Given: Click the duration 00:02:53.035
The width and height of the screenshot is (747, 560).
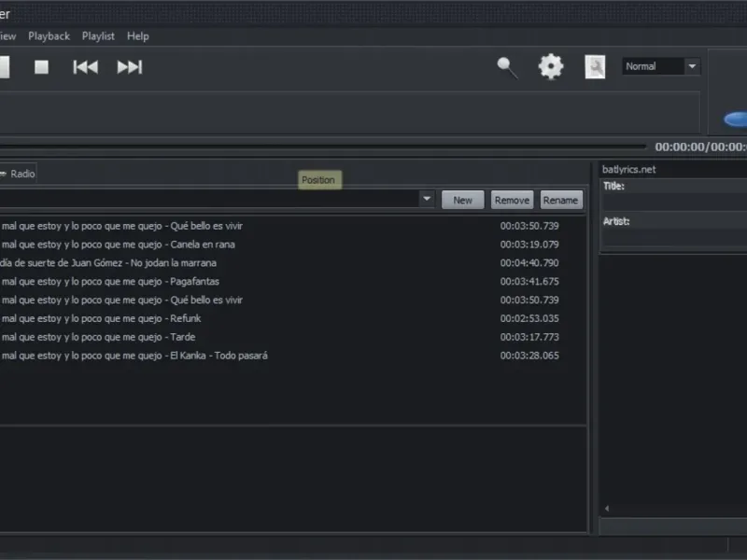Looking at the screenshot, I should click(529, 318).
